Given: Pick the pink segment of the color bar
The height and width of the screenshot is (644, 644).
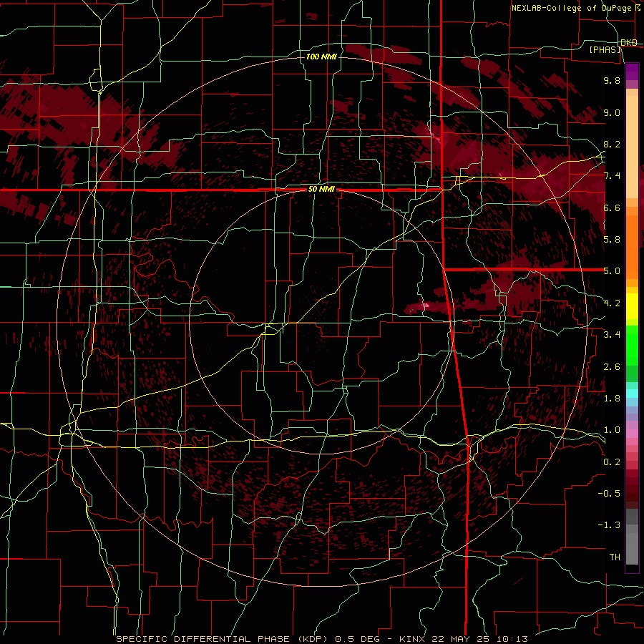Looking at the screenshot, I should (x=632, y=434).
